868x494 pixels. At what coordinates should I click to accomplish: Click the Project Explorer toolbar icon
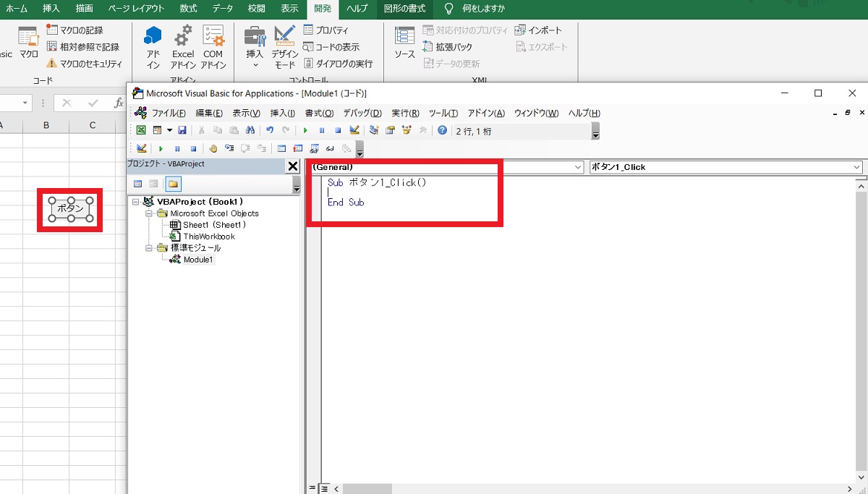coord(374,130)
